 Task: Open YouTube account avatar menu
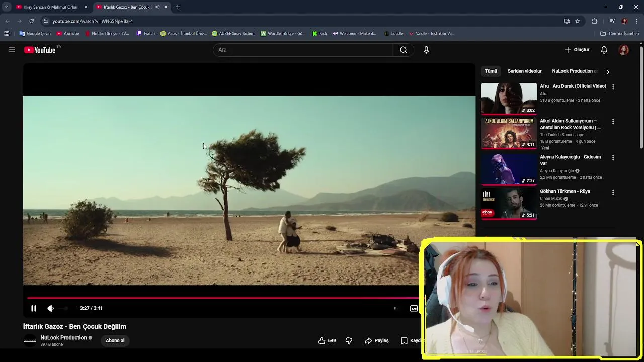(624, 50)
